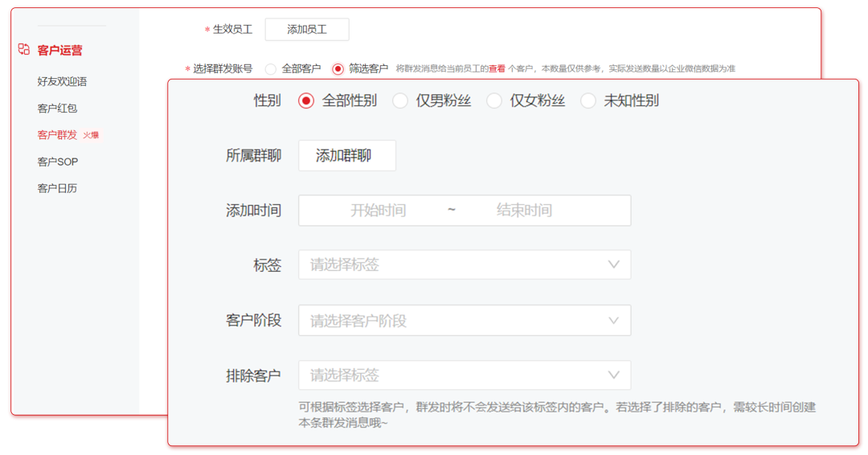Open 好友欢迎语 in sidebar
Image resolution: width=868 pixels, height=455 pixels.
coord(62,82)
